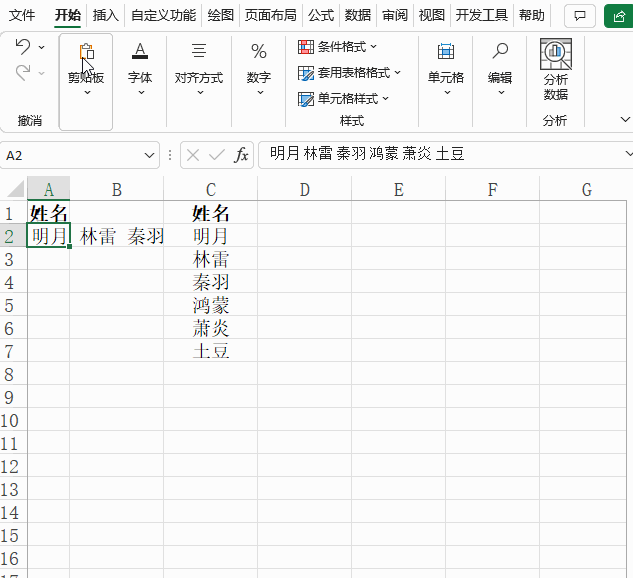
Task: Click the Undo arrow icon
Action: tap(23, 47)
